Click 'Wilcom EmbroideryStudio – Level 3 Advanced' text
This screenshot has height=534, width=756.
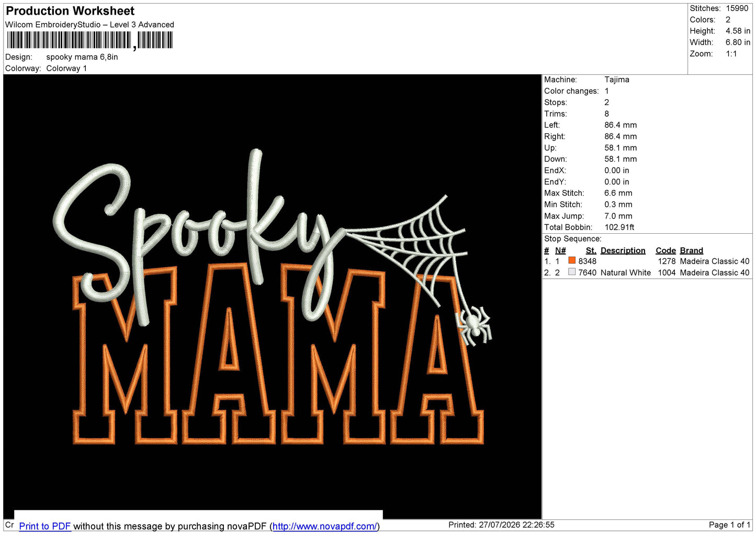89,25
